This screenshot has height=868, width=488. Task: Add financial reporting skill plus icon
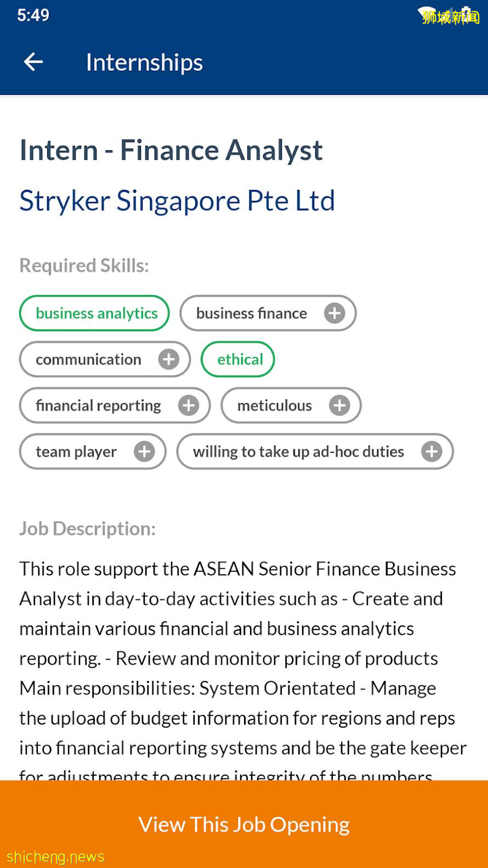pos(189,405)
